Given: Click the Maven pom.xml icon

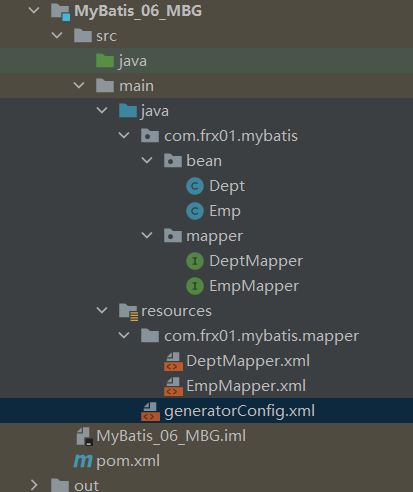Looking at the screenshot, I should pyautogui.click(x=83, y=461).
